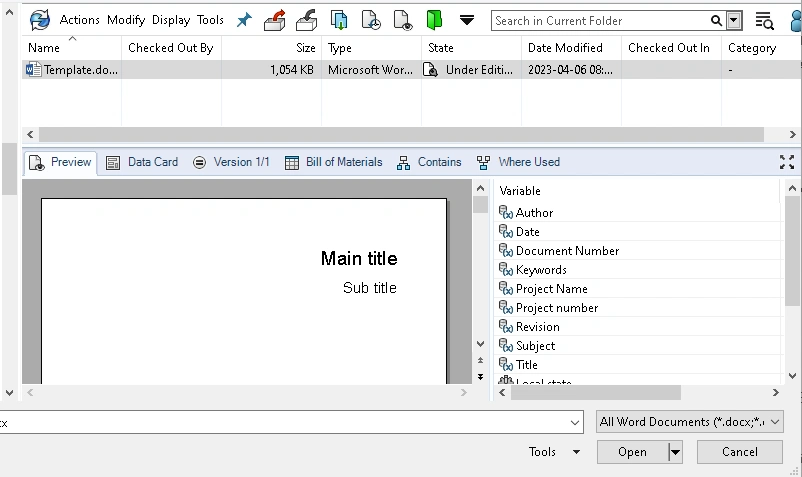Viewport: 802px width, 477px height.
Task: Open the advanced search list icon
Action: [764, 20]
